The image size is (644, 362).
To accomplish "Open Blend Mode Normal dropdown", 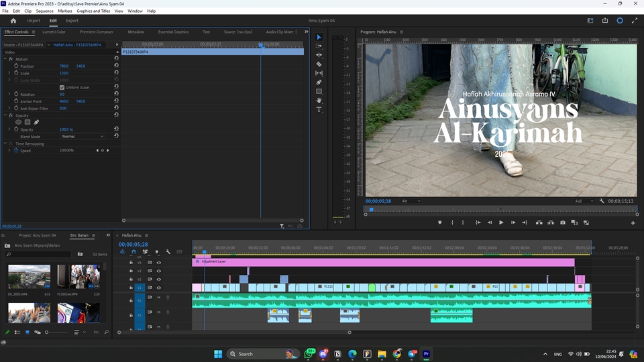I will (x=83, y=136).
